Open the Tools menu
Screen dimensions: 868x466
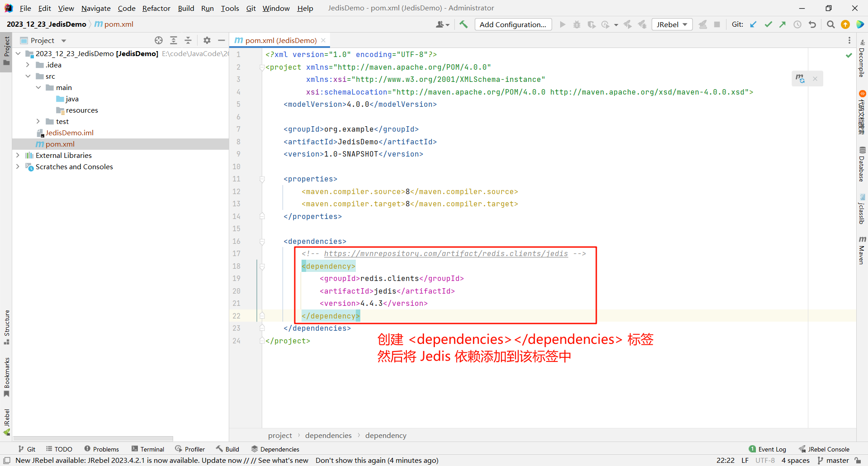[230, 8]
